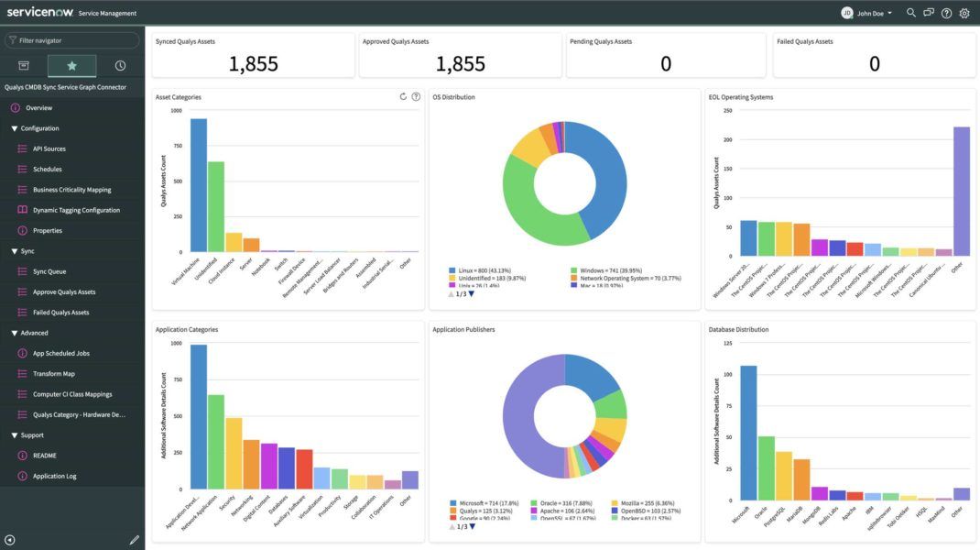
Task: Click the Transform Map list icon
Action: (23, 374)
